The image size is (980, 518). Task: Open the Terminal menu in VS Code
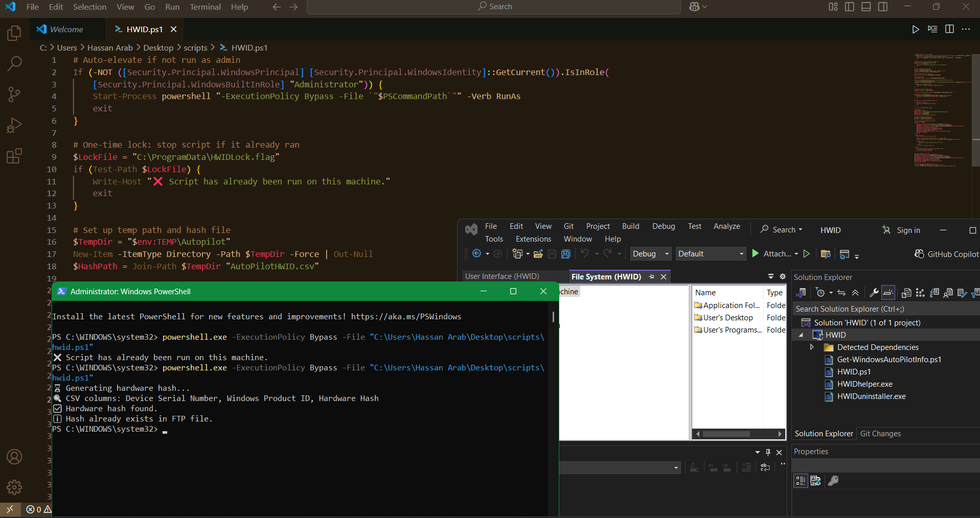pos(205,7)
